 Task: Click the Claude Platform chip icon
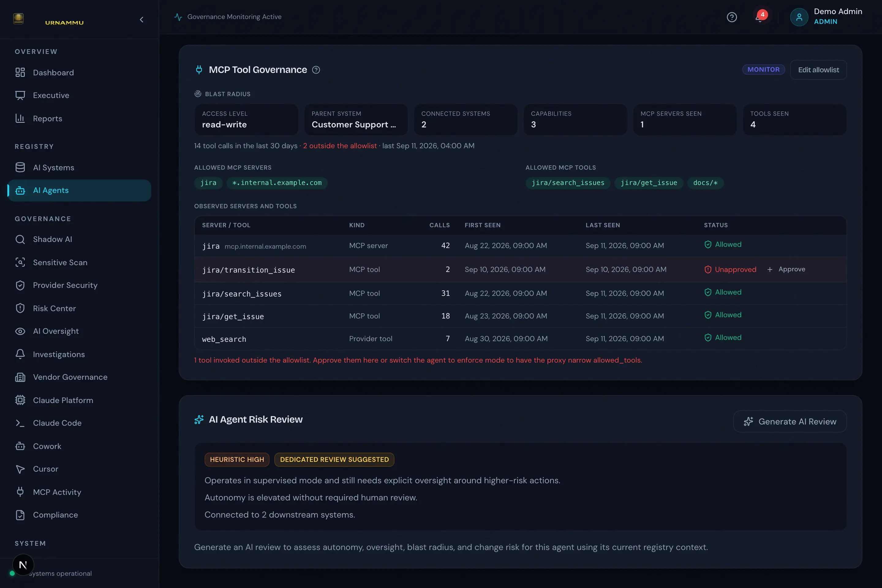pyautogui.click(x=20, y=400)
